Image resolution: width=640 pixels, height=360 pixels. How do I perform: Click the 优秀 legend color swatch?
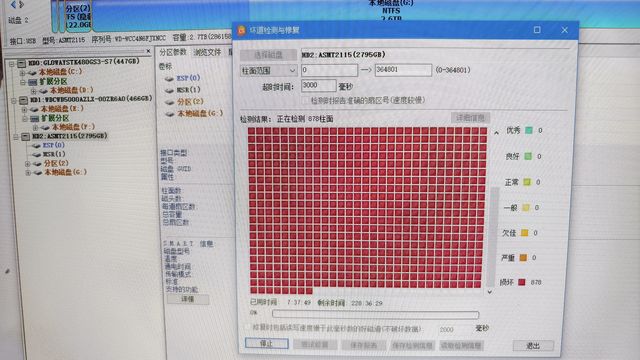click(529, 130)
